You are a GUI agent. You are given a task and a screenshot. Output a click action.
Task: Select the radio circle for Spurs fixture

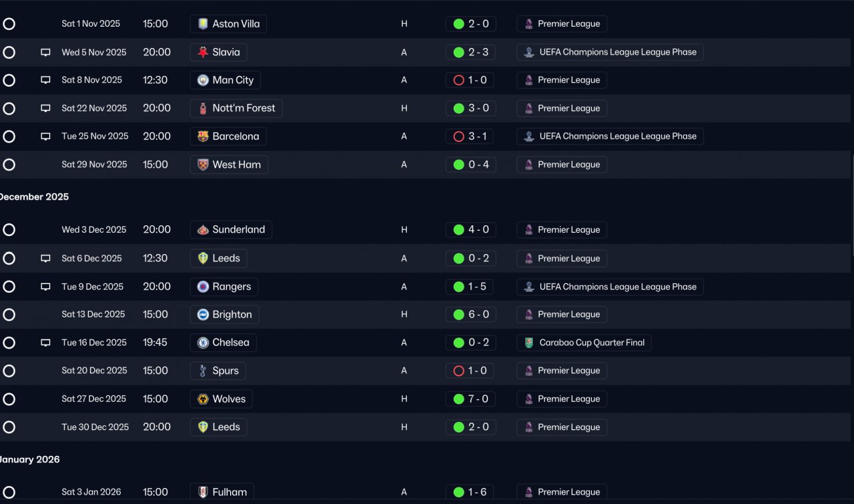point(9,371)
